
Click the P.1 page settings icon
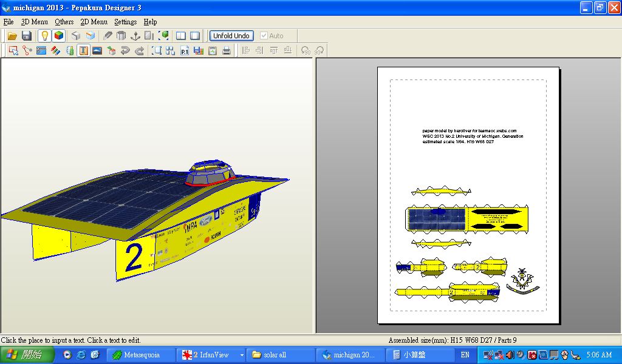click(x=185, y=50)
